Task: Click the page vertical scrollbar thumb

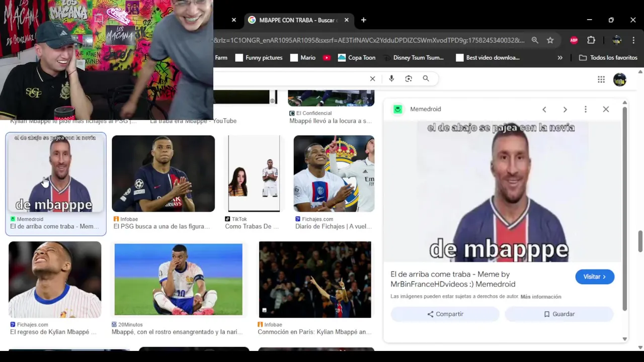Action: pyautogui.click(x=640, y=241)
